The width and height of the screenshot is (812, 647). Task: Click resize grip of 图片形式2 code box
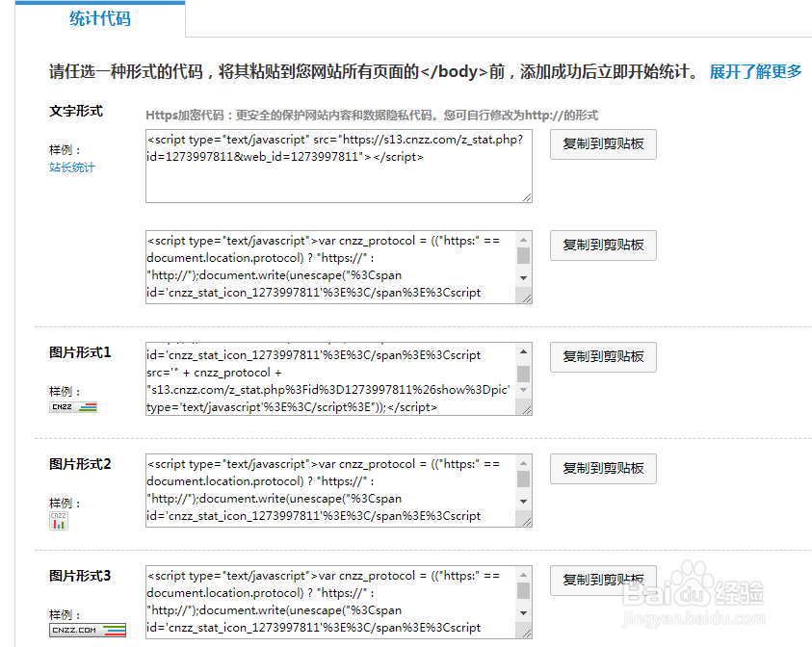coord(527,522)
